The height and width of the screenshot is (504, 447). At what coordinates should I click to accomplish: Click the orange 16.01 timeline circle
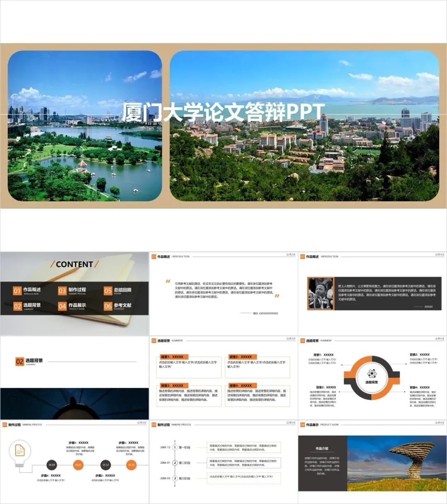pyautogui.click(x=78, y=465)
